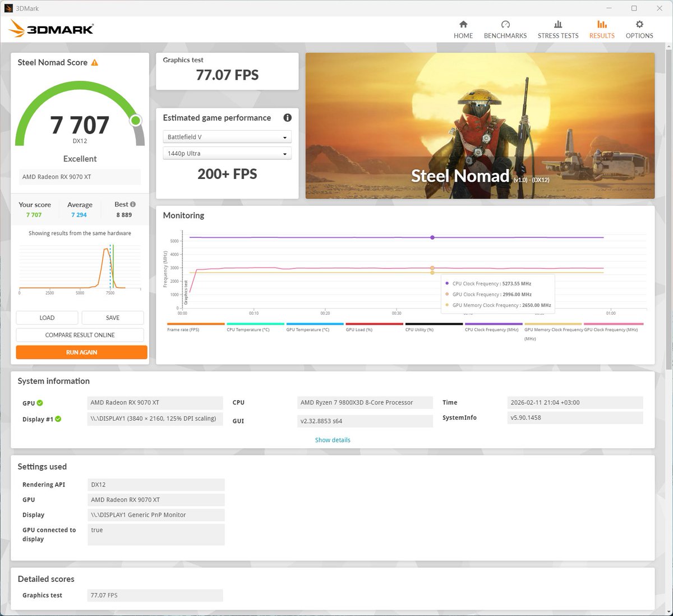Open the Results bar chart icon
673x616 pixels.
[602, 24]
